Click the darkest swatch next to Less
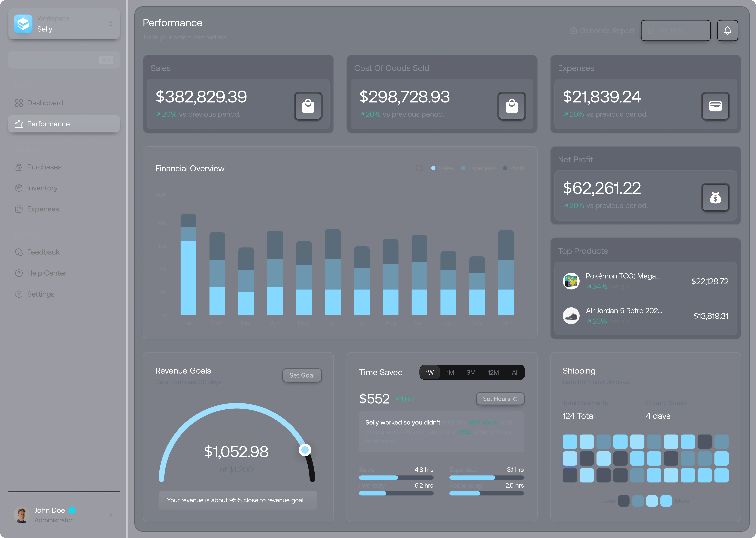Screen dimensions: 756x538 pyautogui.click(x=624, y=501)
